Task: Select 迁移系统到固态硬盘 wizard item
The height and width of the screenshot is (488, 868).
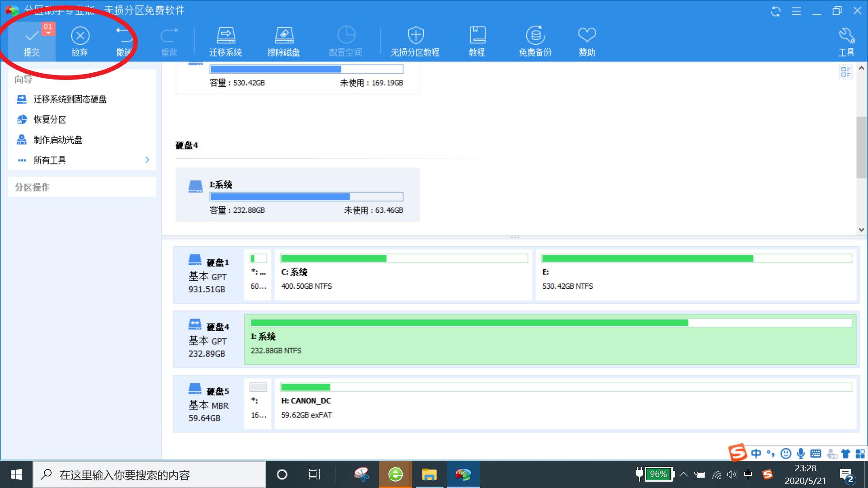Action: (x=70, y=99)
